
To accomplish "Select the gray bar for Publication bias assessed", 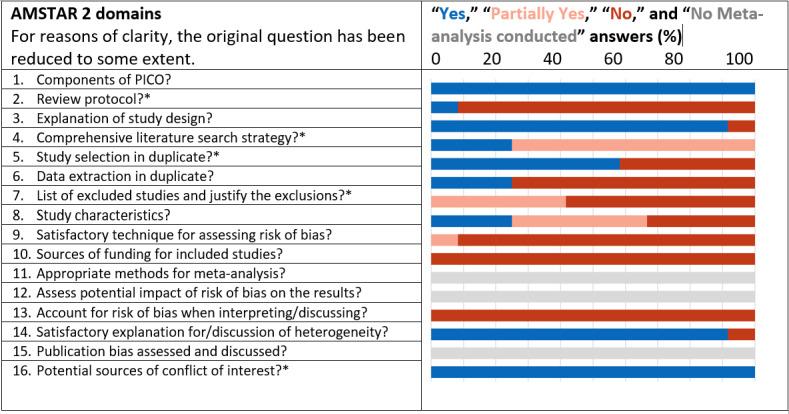I will coord(593,353).
